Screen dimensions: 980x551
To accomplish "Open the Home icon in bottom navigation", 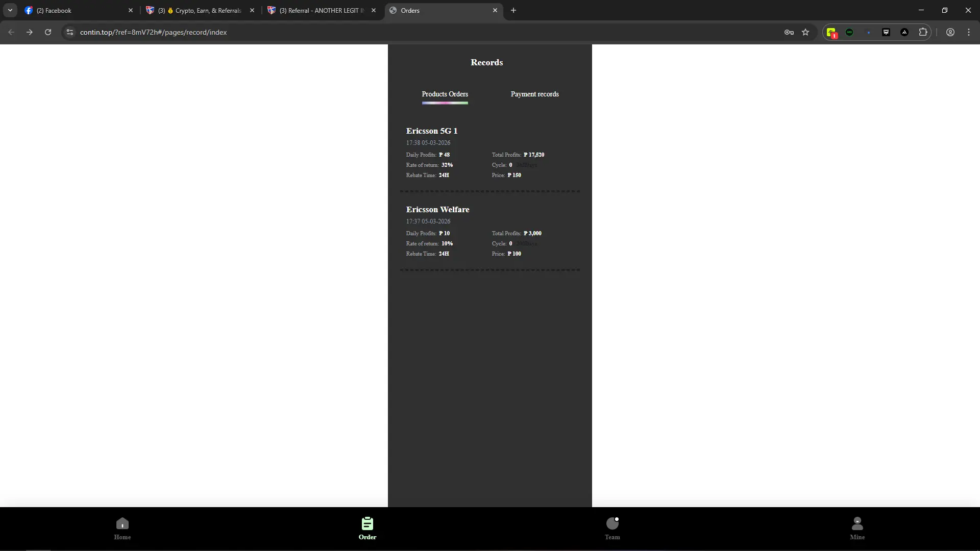I will coord(122,523).
